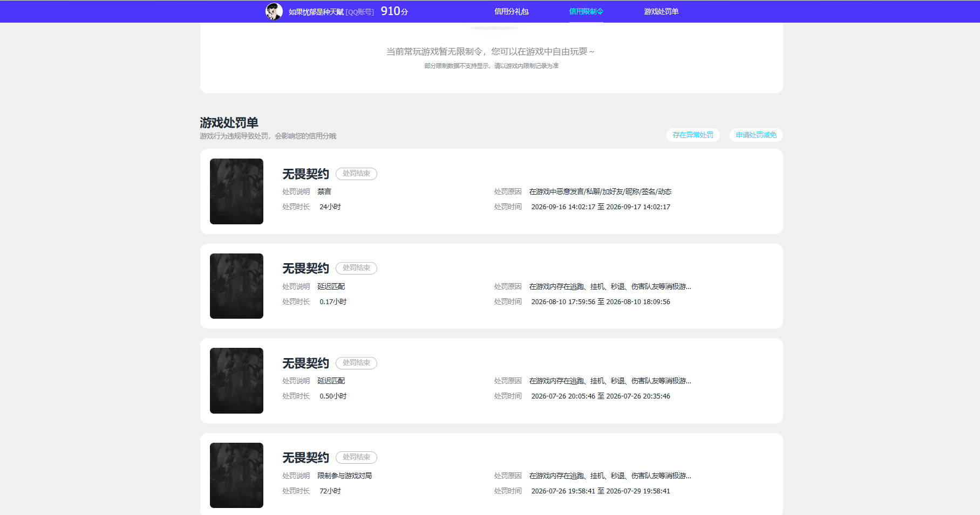Click the 当前常玩游戏暂无限制令 notice text
Screen dimensions: 980x515
coord(491,51)
